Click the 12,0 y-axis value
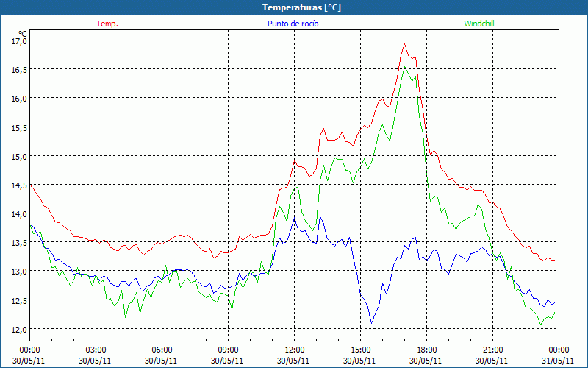The image size is (588, 368). (20, 329)
